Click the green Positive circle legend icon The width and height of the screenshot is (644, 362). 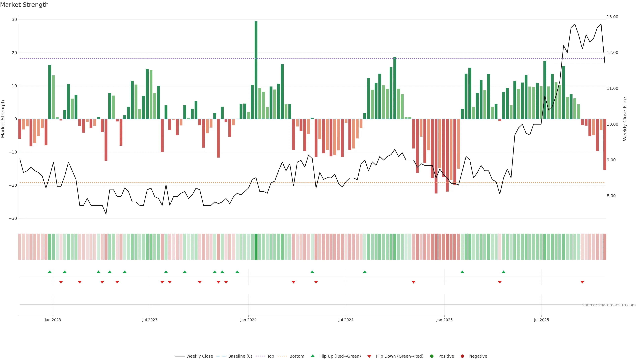pos(432,356)
